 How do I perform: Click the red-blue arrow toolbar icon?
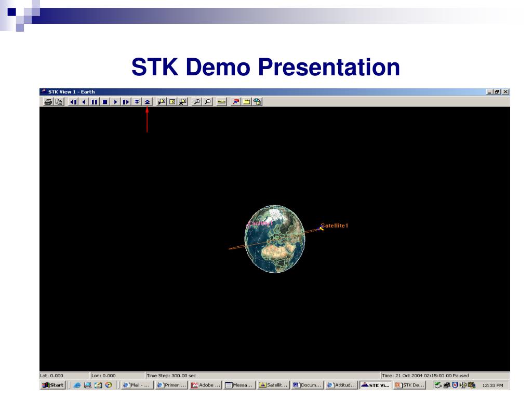(236, 102)
